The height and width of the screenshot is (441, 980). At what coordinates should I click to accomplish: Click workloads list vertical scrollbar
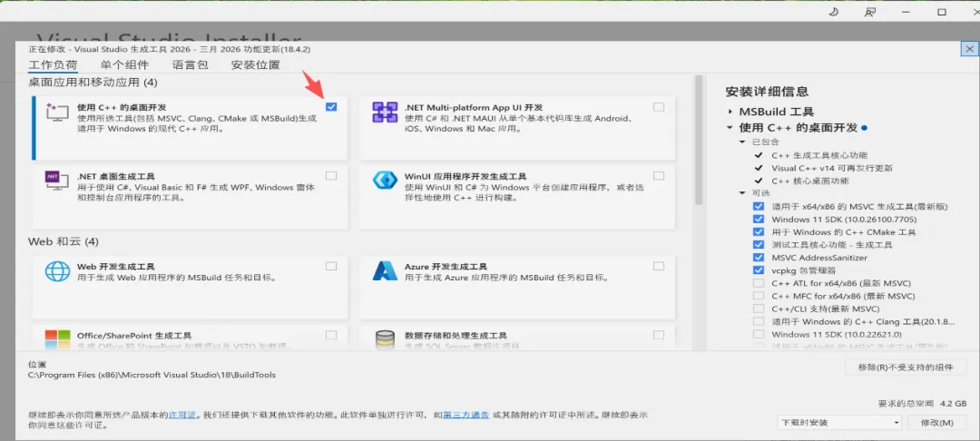pyautogui.click(x=700, y=141)
